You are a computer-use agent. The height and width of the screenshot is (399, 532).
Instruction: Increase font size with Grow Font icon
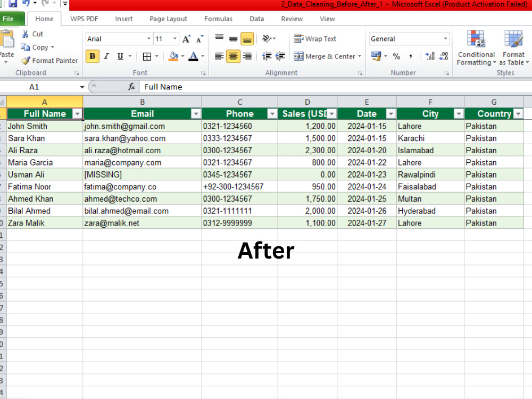tap(186, 39)
